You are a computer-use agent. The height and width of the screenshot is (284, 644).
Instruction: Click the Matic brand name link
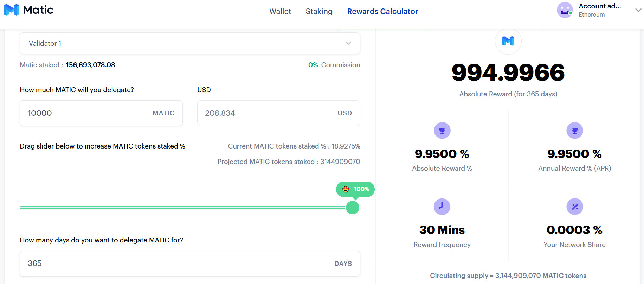pos(38,10)
